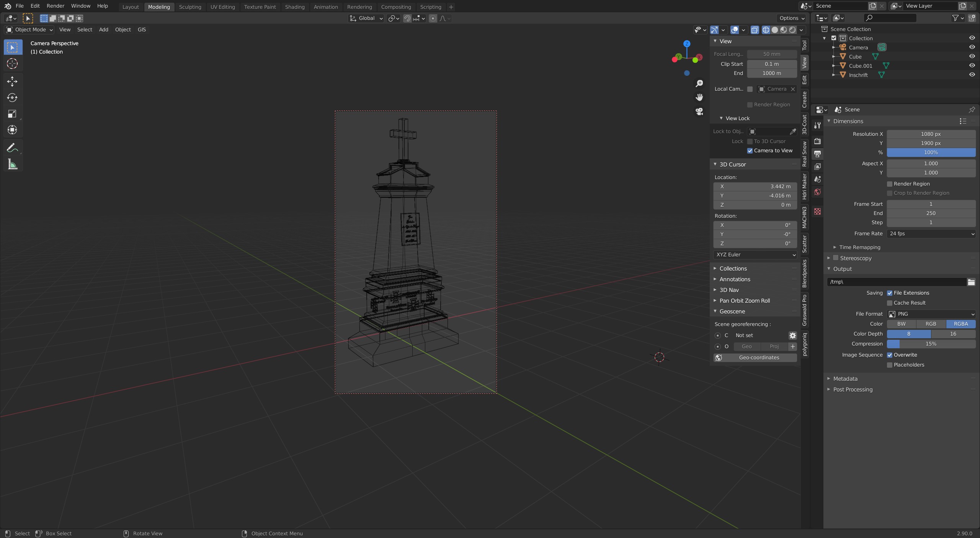Viewport: 980px width, 538px height.
Task: Select RGB color mode button
Action: coord(931,324)
